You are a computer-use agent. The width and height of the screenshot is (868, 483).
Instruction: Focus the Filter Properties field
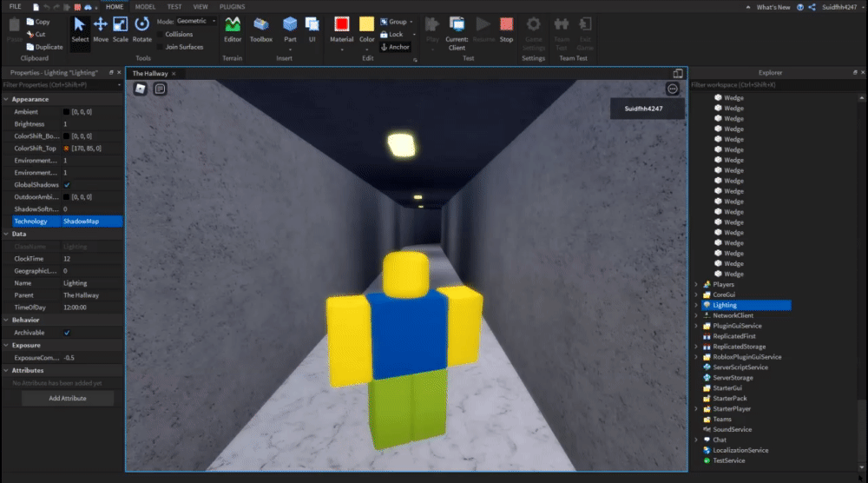[x=60, y=85]
